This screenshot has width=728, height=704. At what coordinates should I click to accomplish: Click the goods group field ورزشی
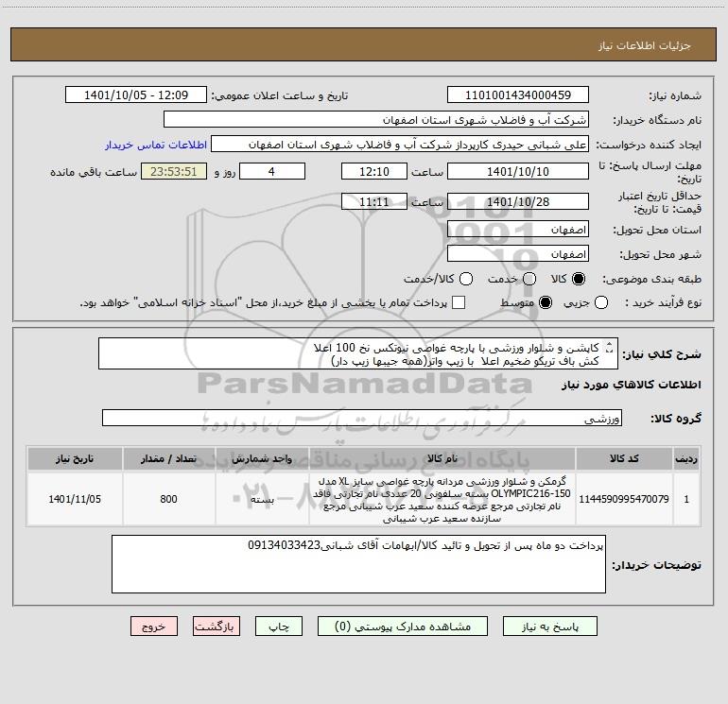[x=362, y=418]
